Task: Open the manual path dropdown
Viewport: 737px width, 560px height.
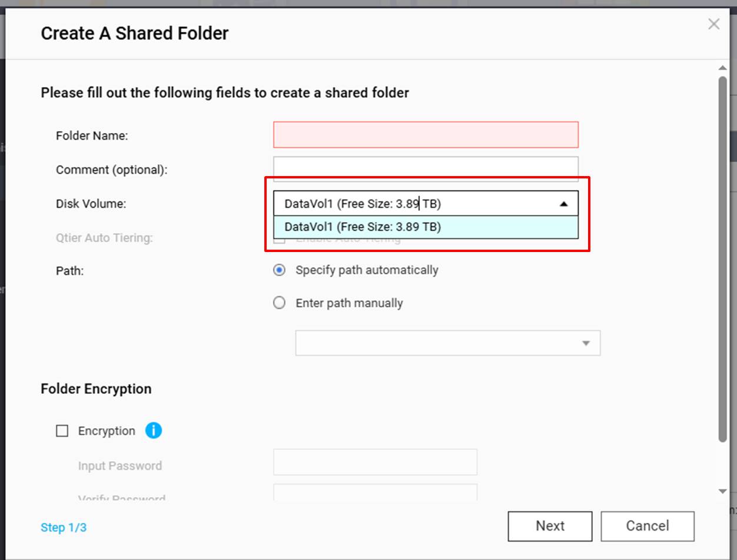Action: [x=585, y=343]
